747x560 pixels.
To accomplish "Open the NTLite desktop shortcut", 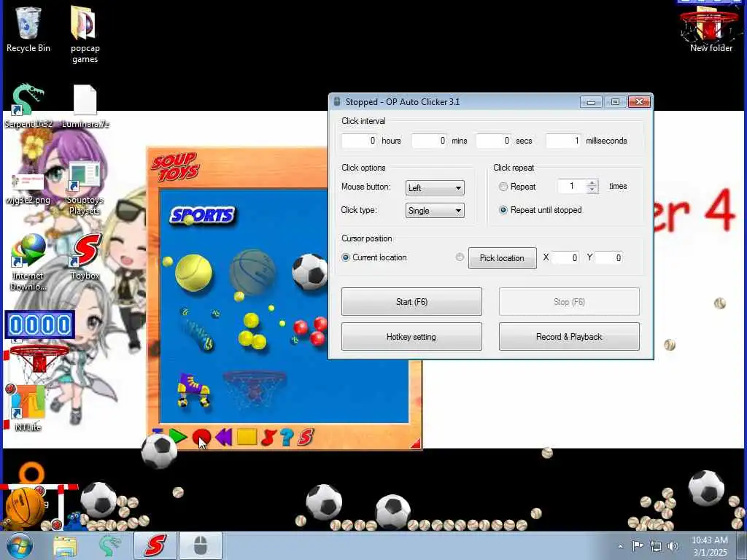I will point(28,408).
